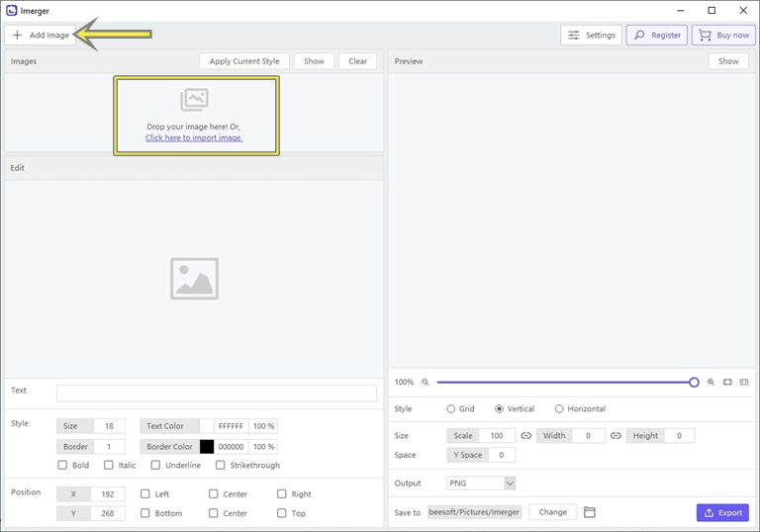
Task: Click the Text Color opacity percent field
Action: 263,426
